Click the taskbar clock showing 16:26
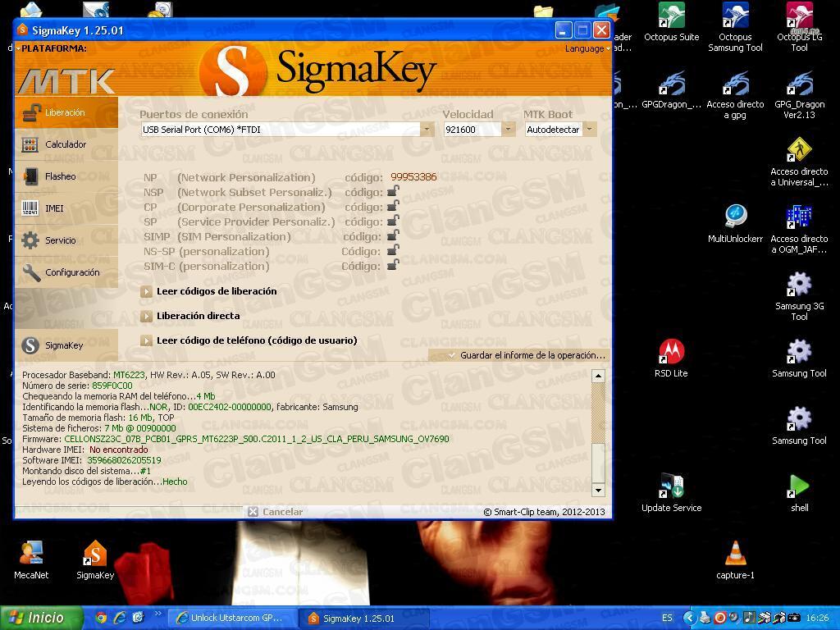This screenshot has width=840, height=630. [817, 619]
